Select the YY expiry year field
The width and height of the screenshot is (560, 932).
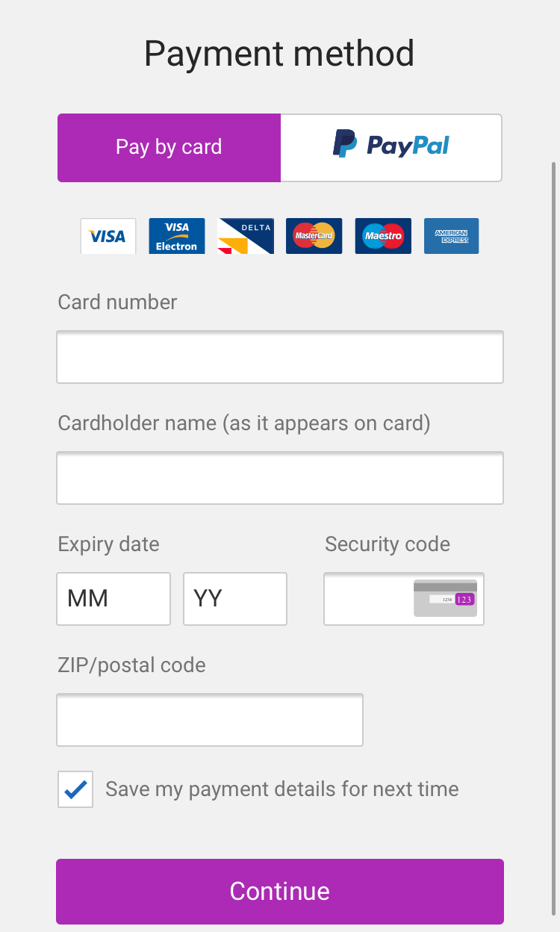(235, 599)
